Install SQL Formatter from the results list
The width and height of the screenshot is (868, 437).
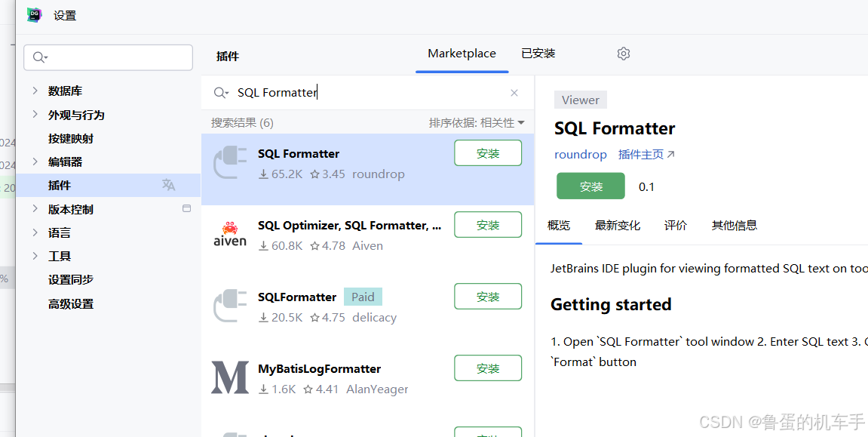(x=488, y=153)
